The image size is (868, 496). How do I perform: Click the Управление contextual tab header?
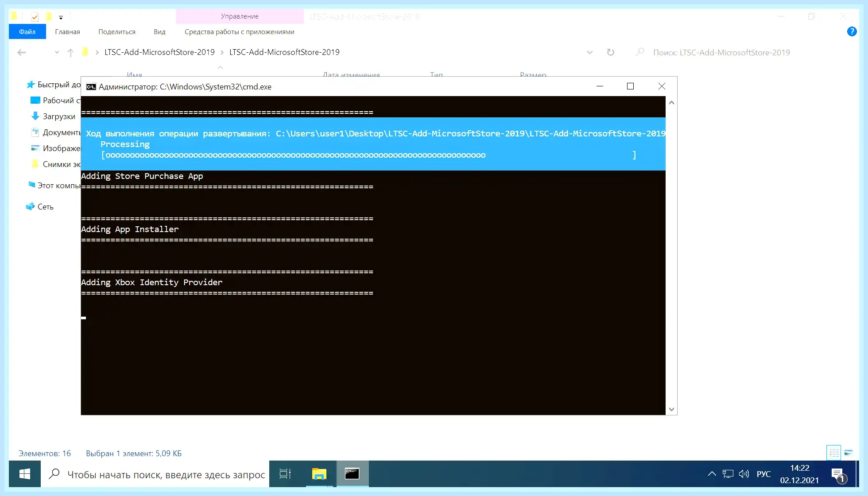[x=240, y=16]
